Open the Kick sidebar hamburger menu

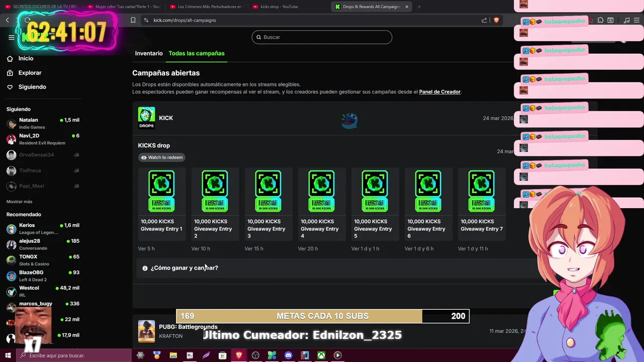click(11, 37)
